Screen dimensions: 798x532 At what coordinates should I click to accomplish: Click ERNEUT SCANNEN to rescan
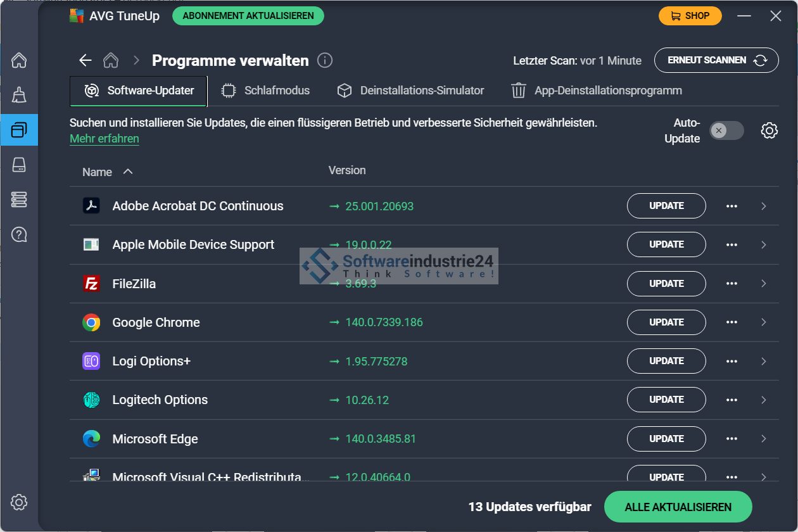(716, 60)
